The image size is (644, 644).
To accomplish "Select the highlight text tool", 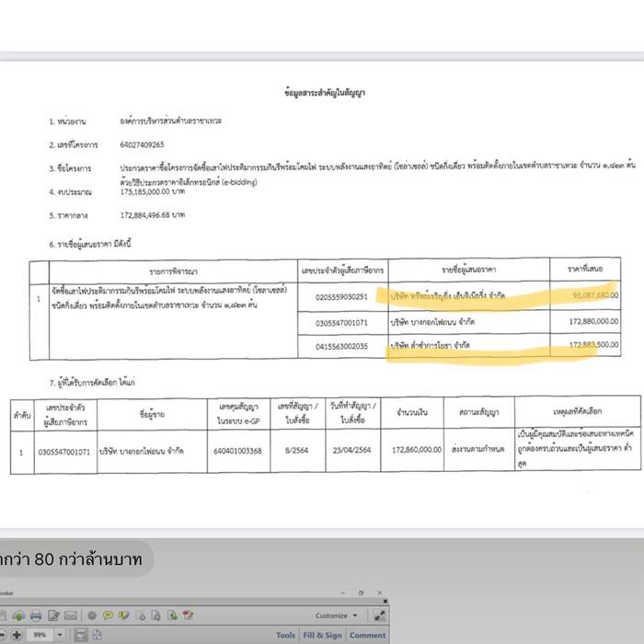I will point(125,615).
